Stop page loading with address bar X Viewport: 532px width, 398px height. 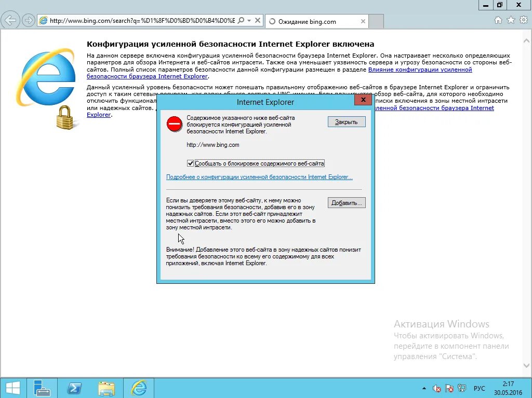click(x=258, y=21)
